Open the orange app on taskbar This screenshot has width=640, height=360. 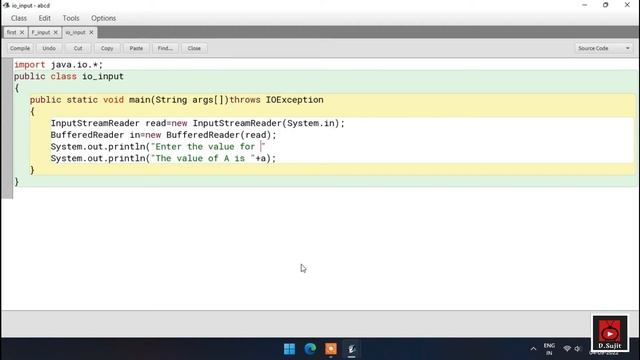[331, 349]
